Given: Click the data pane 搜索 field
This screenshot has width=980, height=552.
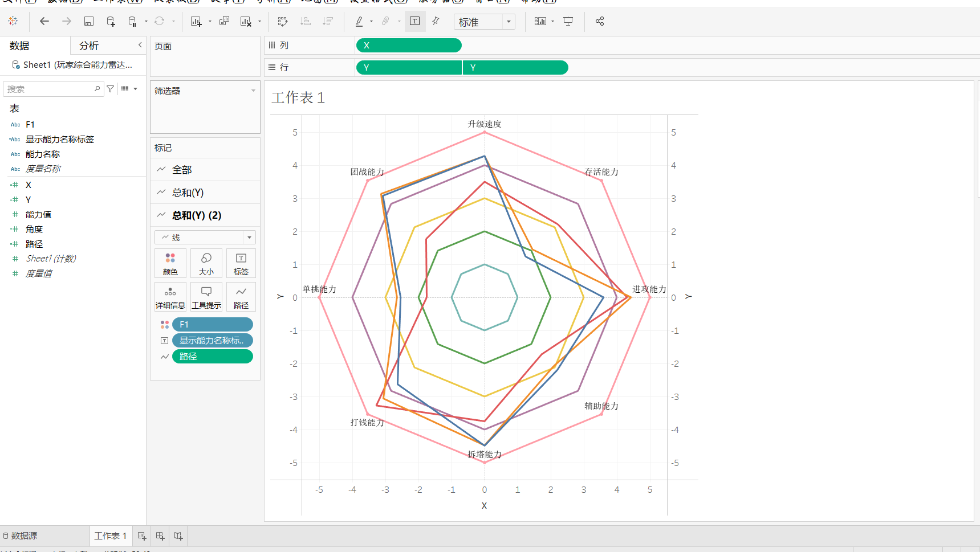Looking at the screenshot, I should [54, 89].
